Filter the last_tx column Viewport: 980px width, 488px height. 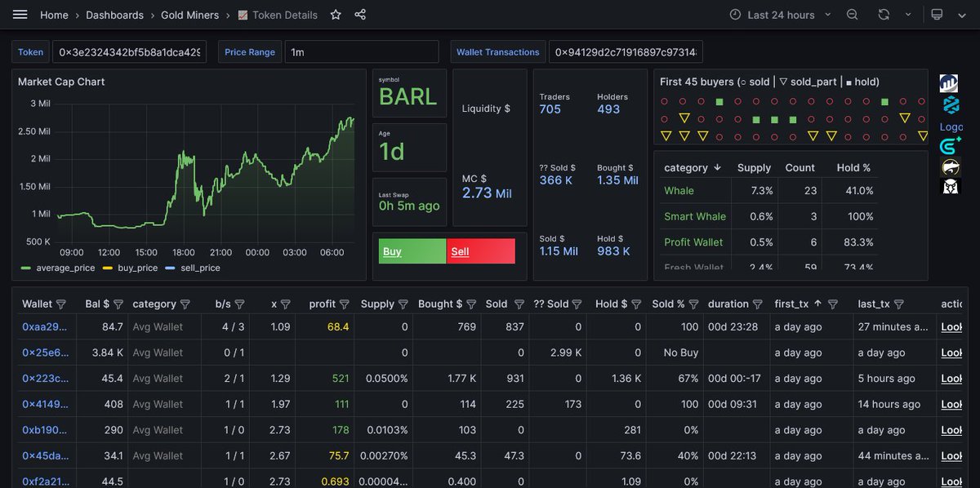[x=898, y=304]
